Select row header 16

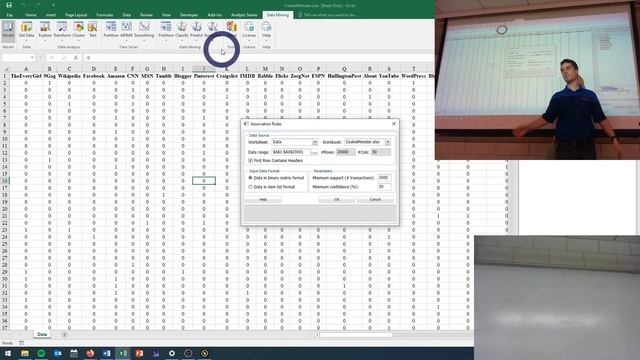[4, 180]
